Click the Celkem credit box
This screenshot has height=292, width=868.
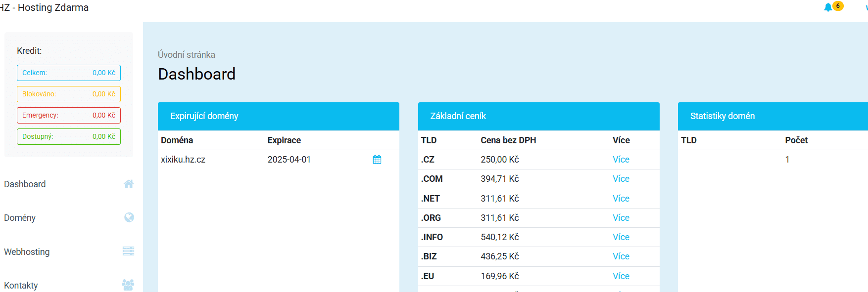[69, 73]
